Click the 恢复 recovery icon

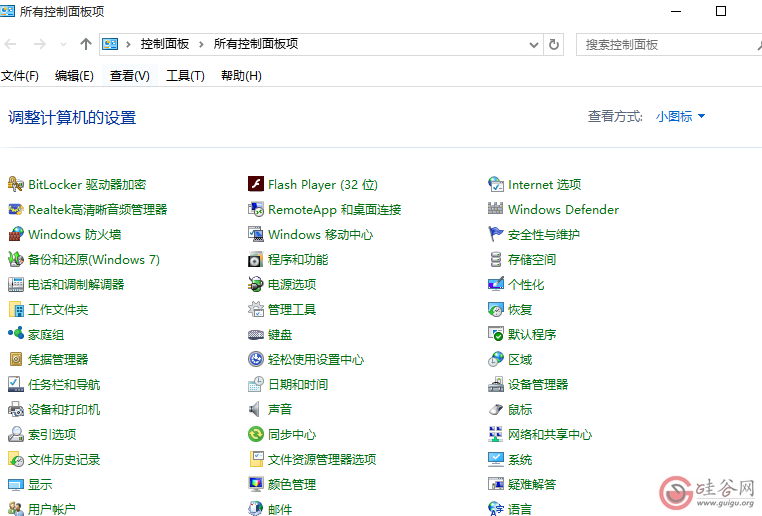coord(496,310)
